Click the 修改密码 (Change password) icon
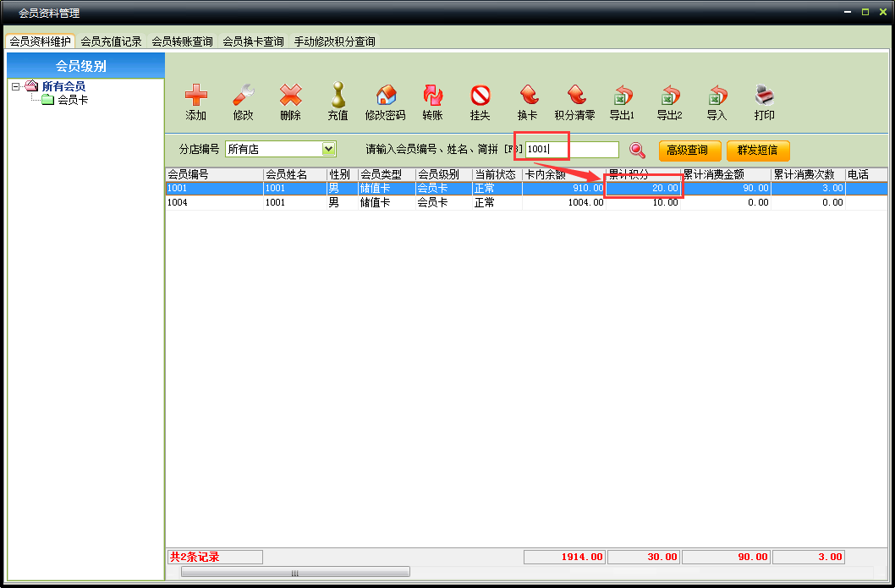 [385, 96]
